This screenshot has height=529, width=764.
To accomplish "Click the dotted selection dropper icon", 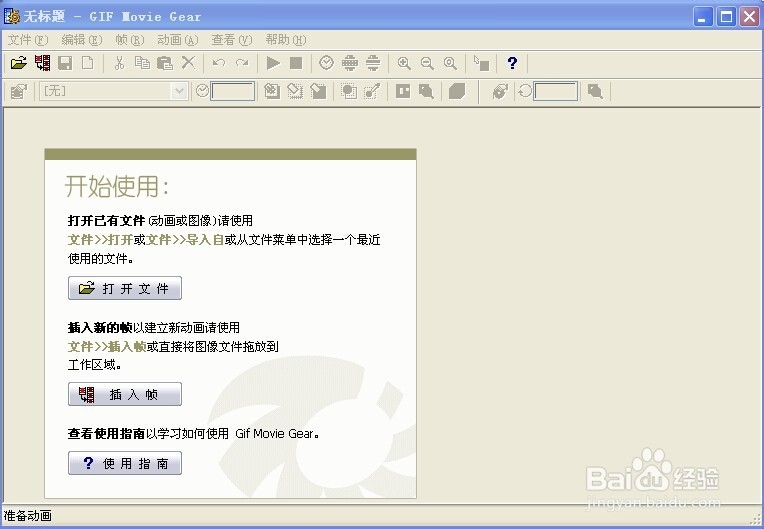I will click(x=372, y=91).
